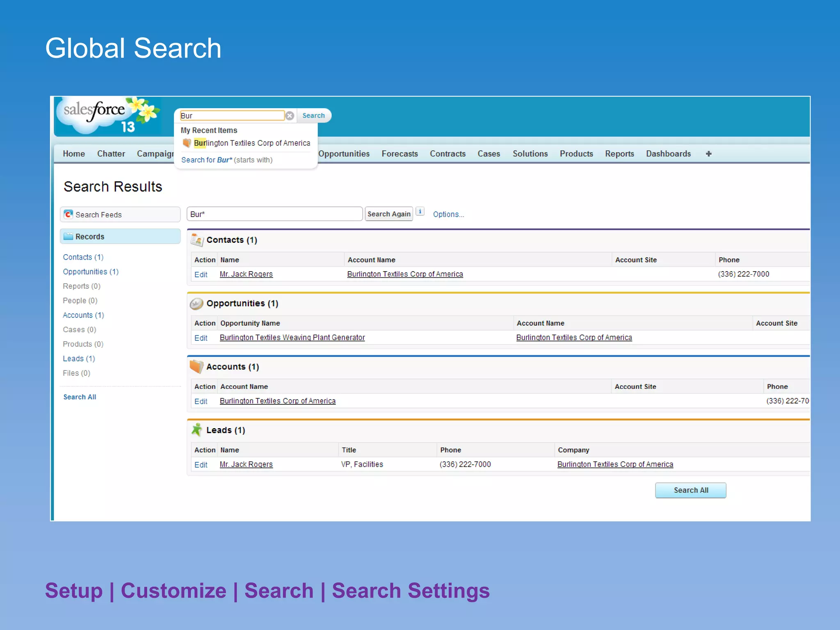Click Files (0) in sidebar
This screenshot has width=840, height=630.
[76, 373]
